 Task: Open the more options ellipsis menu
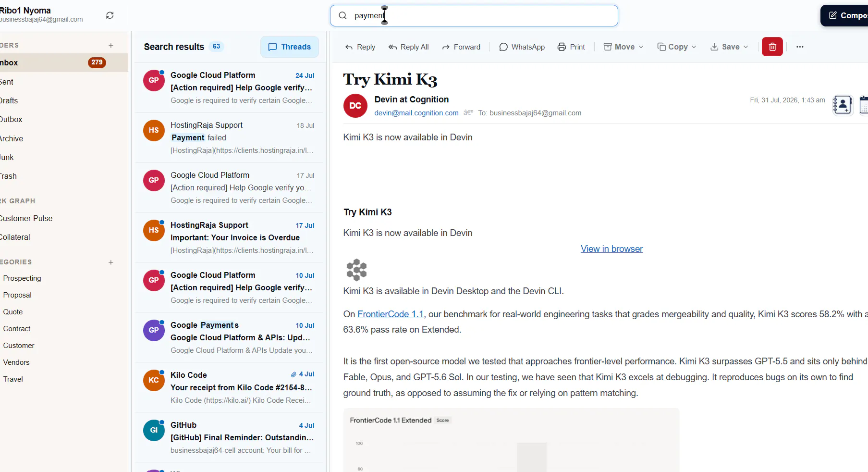(800, 47)
